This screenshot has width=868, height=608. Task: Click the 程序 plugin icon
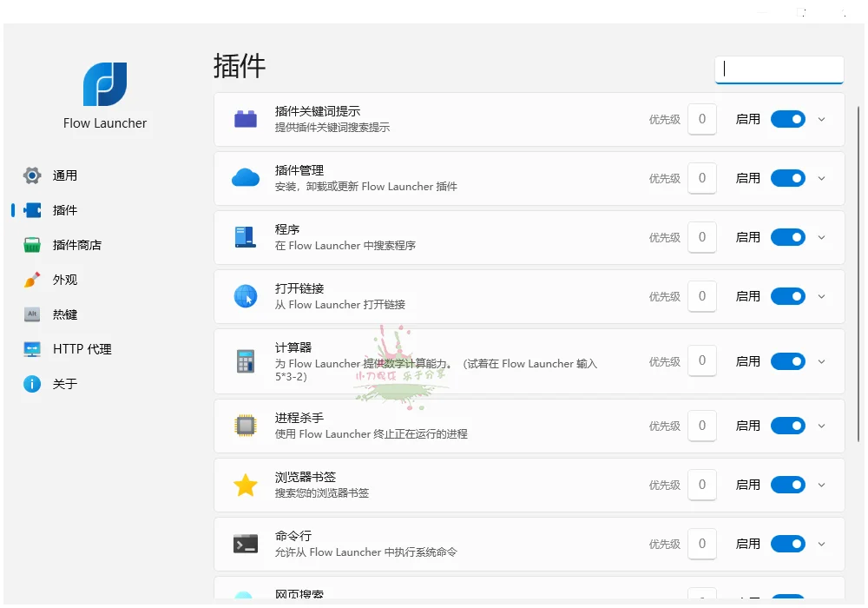click(x=246, y=236)
